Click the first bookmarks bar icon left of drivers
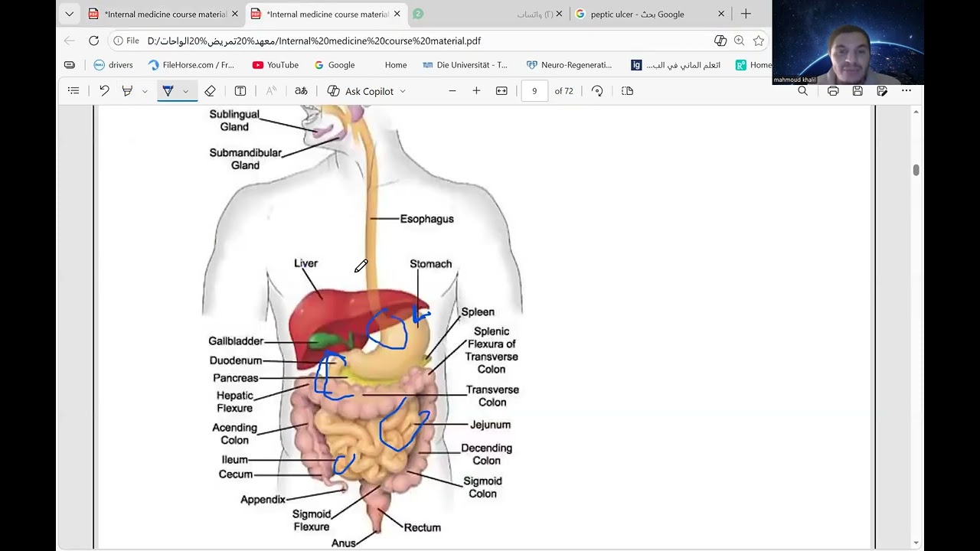This screenshot has height=551, width=980. tap(70, 65)
